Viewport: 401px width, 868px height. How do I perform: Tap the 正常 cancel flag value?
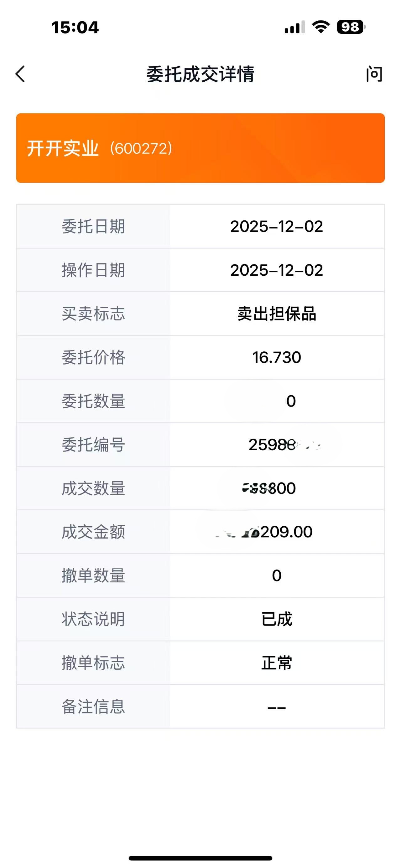tap(277, 663)
